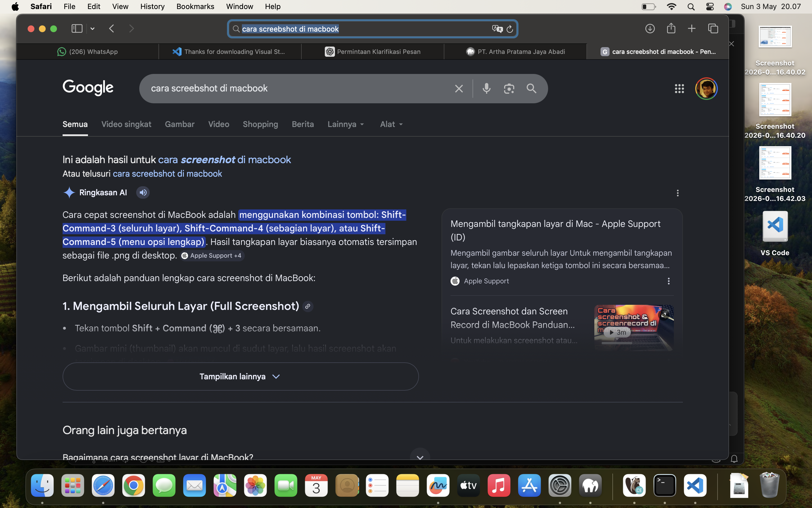Go forward with the next-page arrow
The image size is (812, 508).
(131, 29)
